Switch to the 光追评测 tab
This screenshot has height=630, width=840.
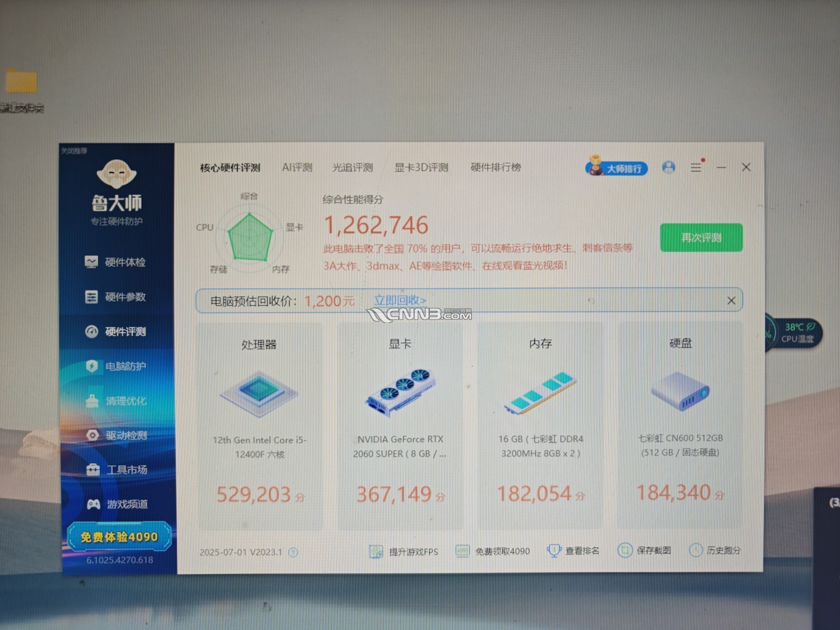(352, 167)
